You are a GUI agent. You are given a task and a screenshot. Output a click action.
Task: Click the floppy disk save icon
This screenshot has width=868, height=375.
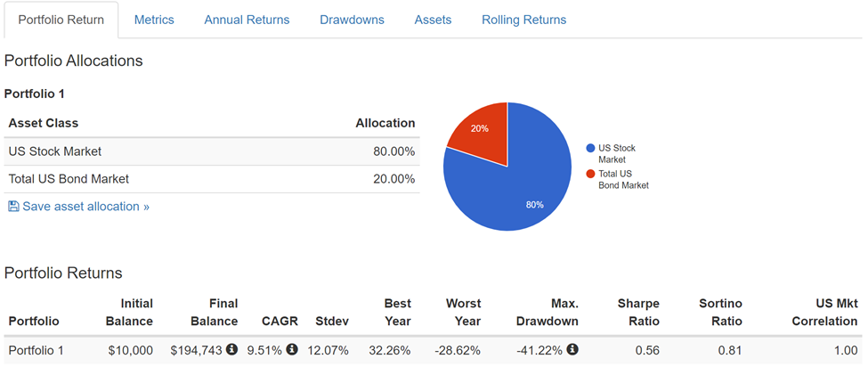pos(13,207)
